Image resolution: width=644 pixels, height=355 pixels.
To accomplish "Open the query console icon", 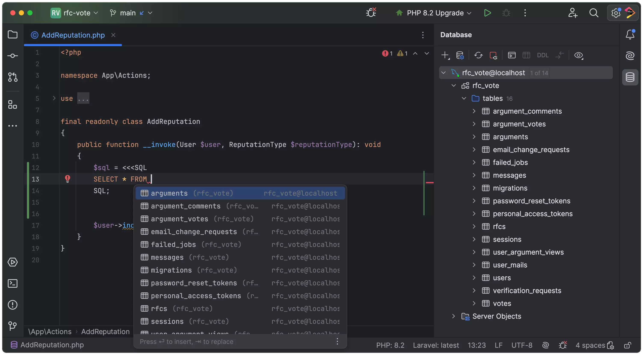I will coord(512,55).
